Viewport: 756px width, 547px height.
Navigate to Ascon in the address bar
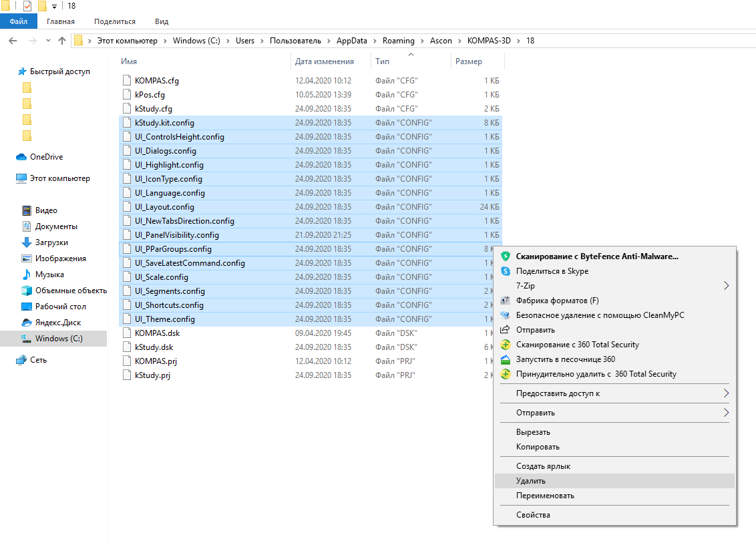pos(441,41)
